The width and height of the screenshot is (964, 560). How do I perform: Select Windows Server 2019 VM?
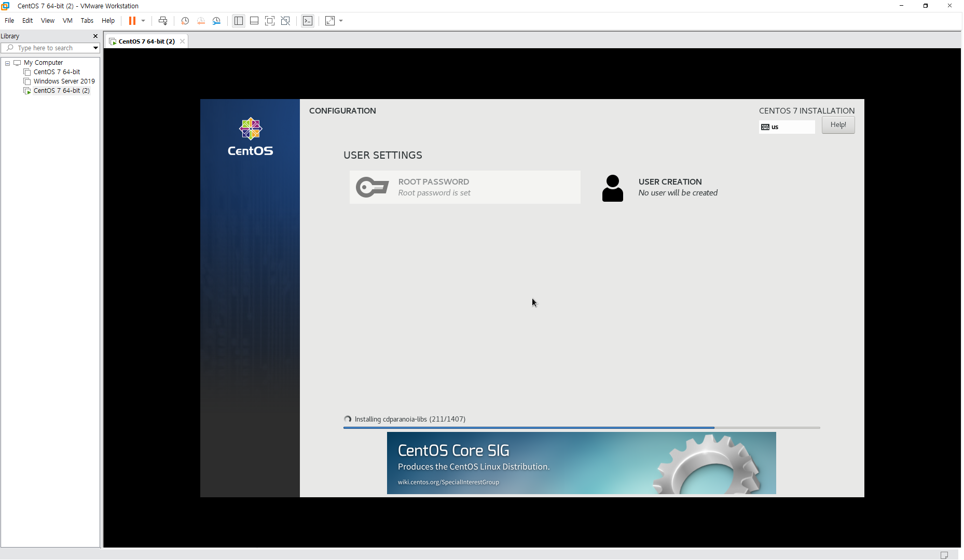64,81
